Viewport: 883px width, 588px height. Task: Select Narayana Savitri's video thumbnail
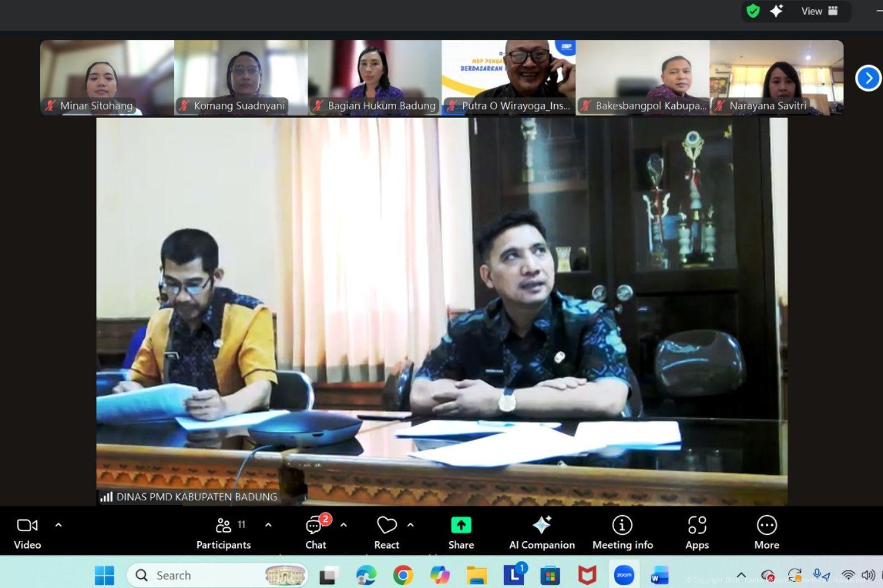click(776, 77)
